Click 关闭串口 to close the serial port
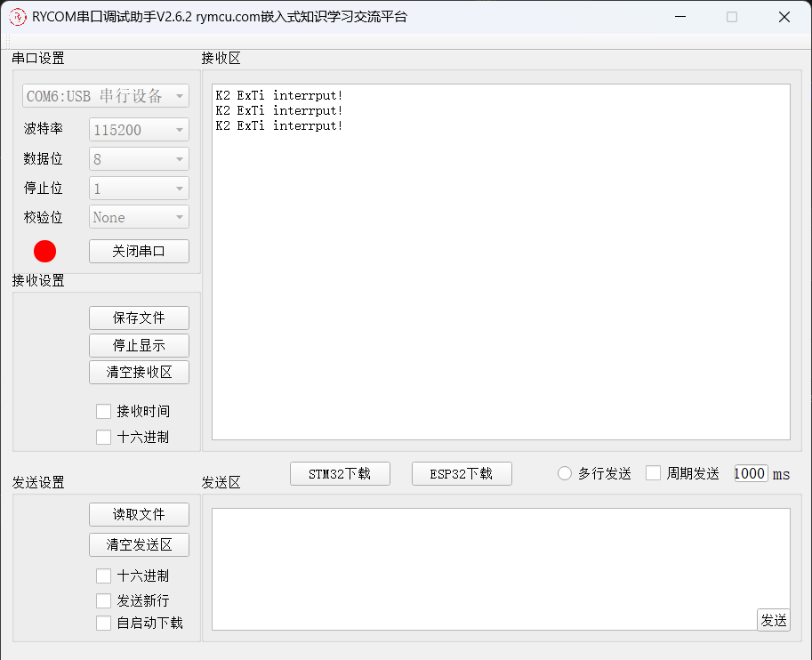 pos(139,251)
